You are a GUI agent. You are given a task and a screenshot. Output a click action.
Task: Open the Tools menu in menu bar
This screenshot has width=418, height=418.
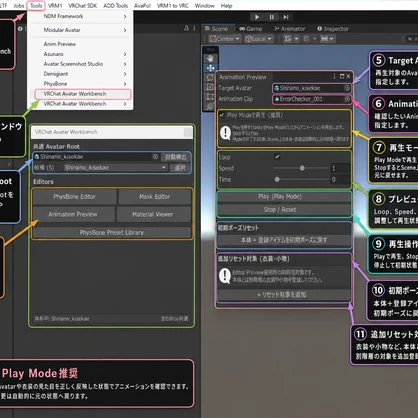[x=36, y=6]
